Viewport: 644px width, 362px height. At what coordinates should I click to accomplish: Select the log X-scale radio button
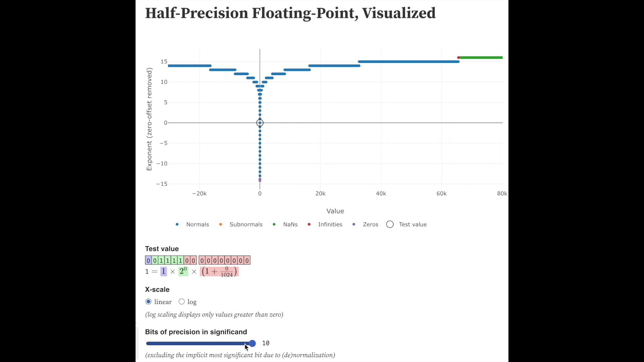[x=182, y=301]
